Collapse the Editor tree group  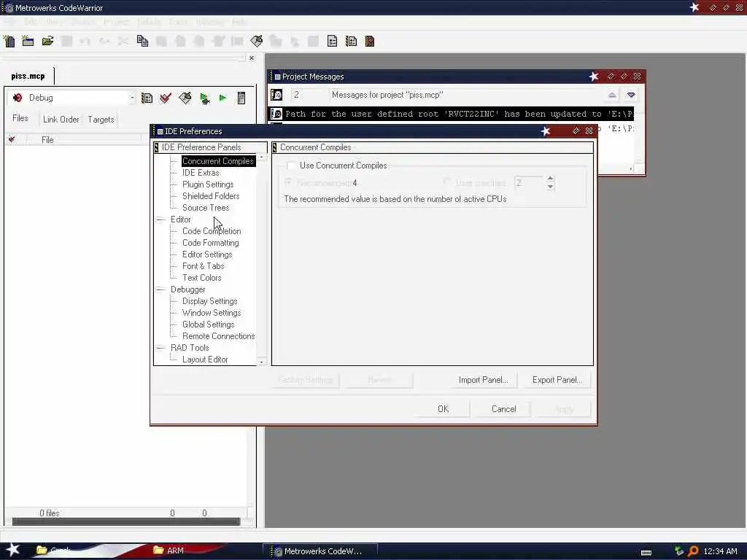161,219
